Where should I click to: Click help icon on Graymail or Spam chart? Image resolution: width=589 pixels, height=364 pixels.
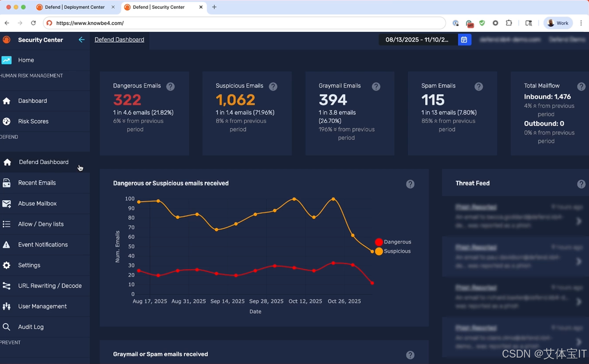410,355
